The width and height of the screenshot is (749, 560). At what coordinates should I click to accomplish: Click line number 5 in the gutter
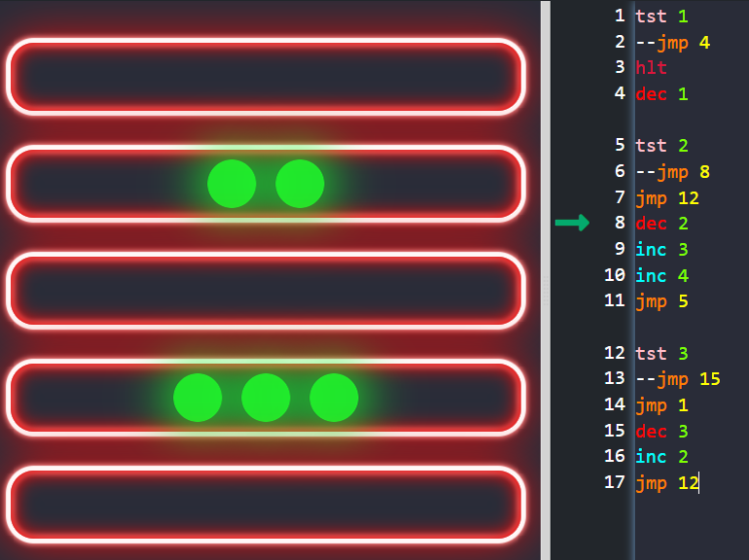pyautogui.click(x=620, y=146)
